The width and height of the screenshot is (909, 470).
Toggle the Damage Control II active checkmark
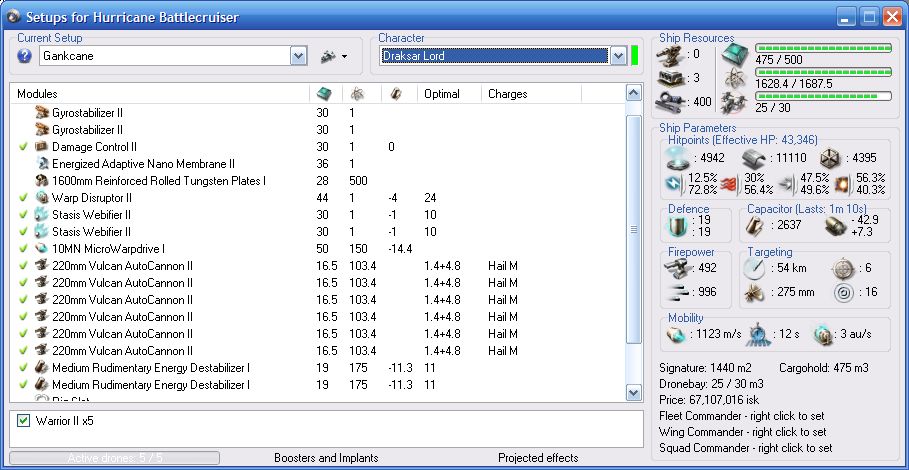tap(23, 147)
